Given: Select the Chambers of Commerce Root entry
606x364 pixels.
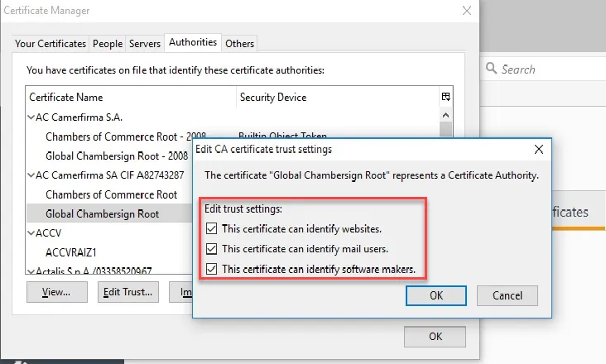Looking at the screenshot, I should coord(111,194).
